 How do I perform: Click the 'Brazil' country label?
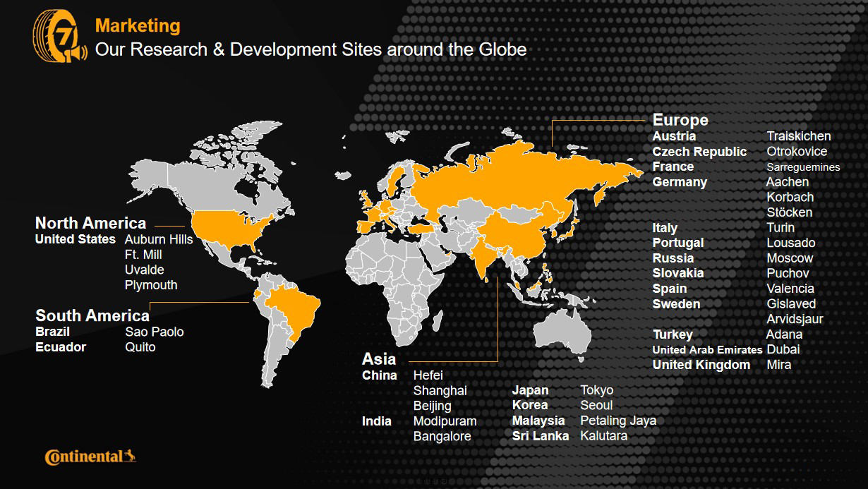tap(53, 332)
